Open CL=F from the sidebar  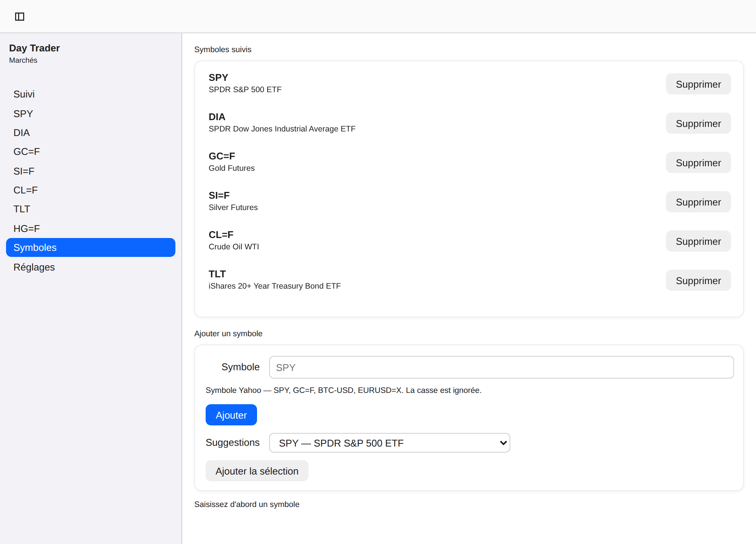[91, 190]
